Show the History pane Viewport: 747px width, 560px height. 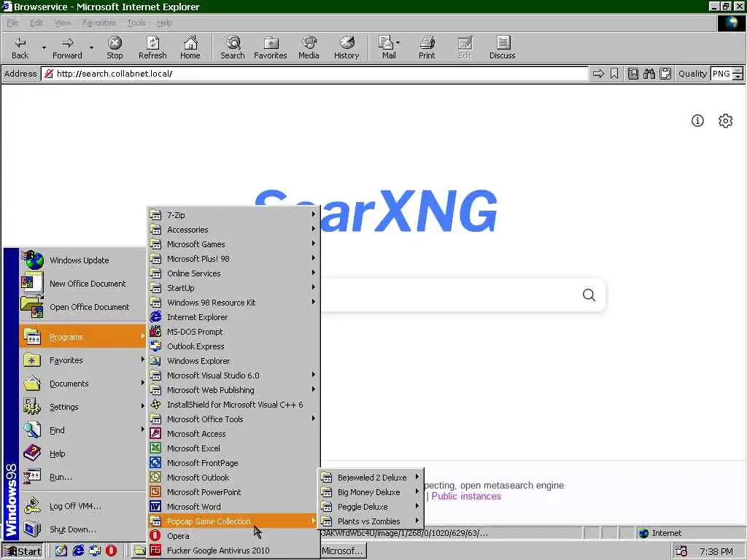point(347,47)
